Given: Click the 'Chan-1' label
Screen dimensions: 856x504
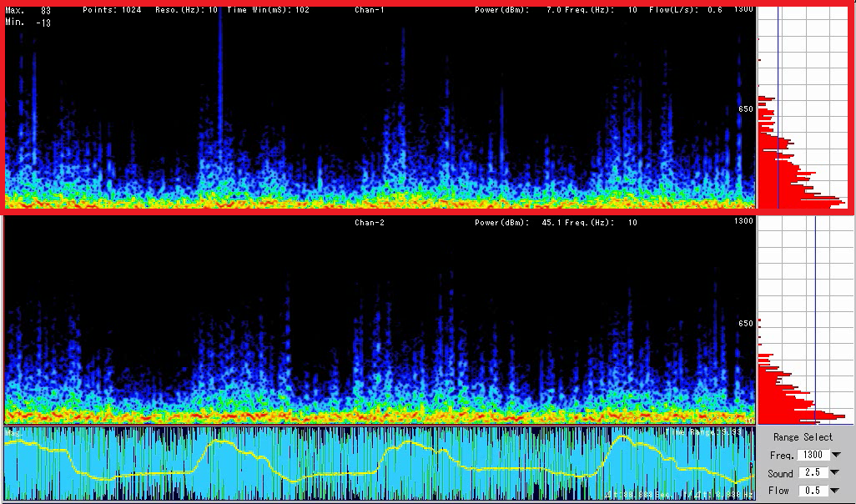Looking at the screenshot, I should [x=370, y=10].
